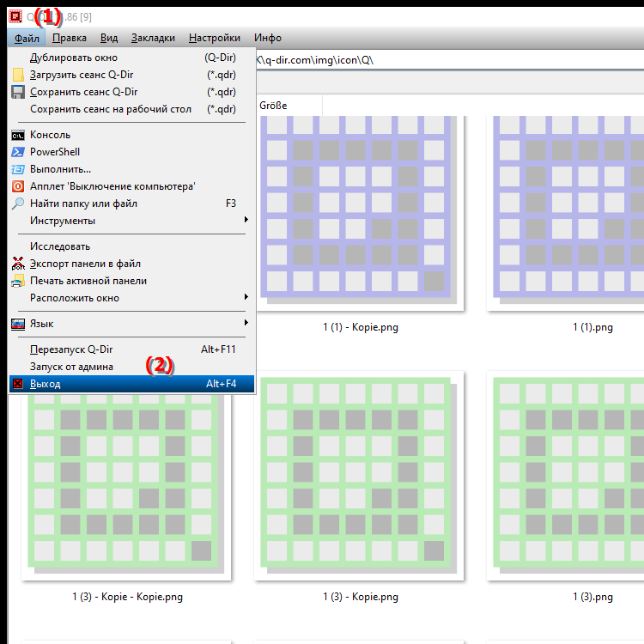The width and height of the screenshot is (644, 644).
Task: Click the red shutdown applet icon
Action: click(x=18, y=186)
